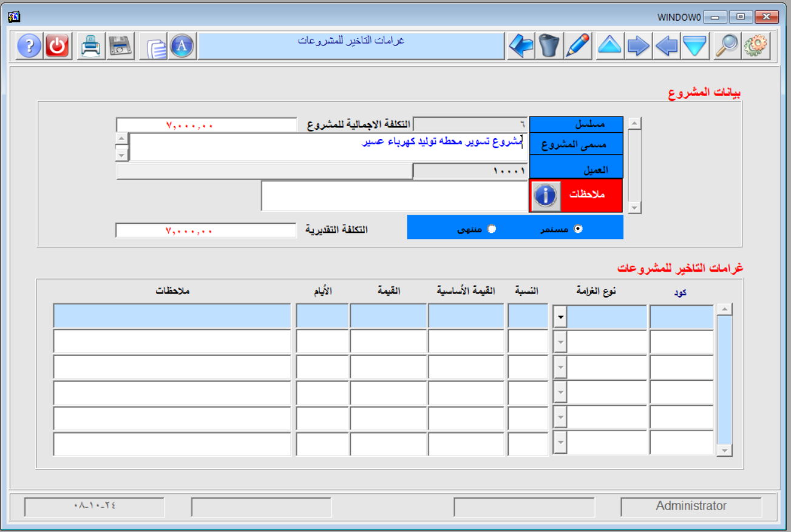Open the نوع الغرامة dropdown in second row
The height and width of the screenshot is (532, 791).
click(x=560, y=342)
